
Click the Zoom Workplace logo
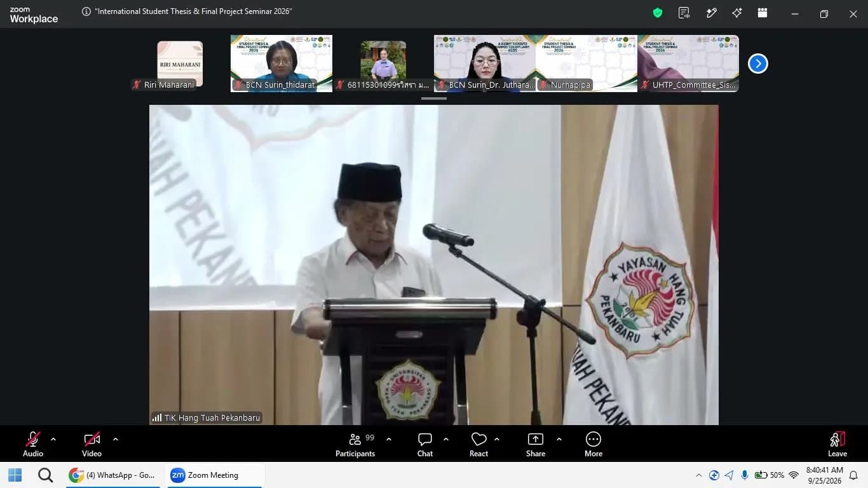[34, 15]
